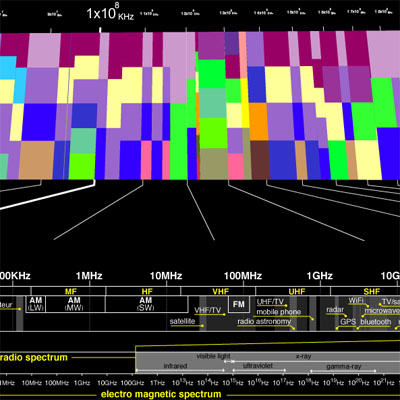Viewport: 400px width, 400px height.
Task: Click the 10¹⁴Hz tick label
Action: point(207,382)
